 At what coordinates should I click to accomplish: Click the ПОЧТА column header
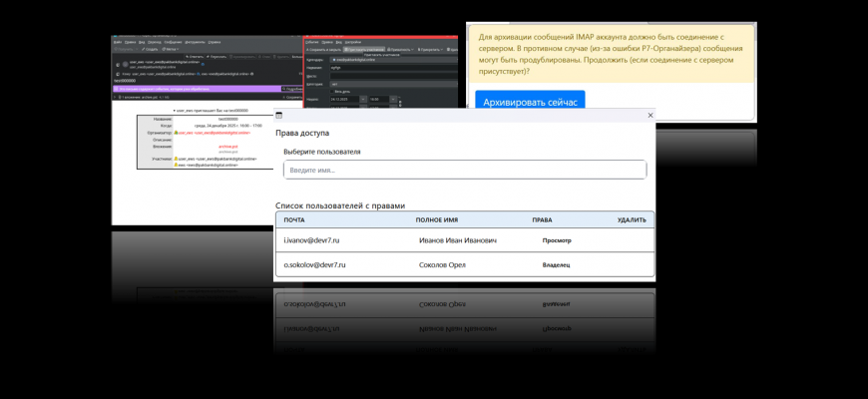tap(294, 219)
